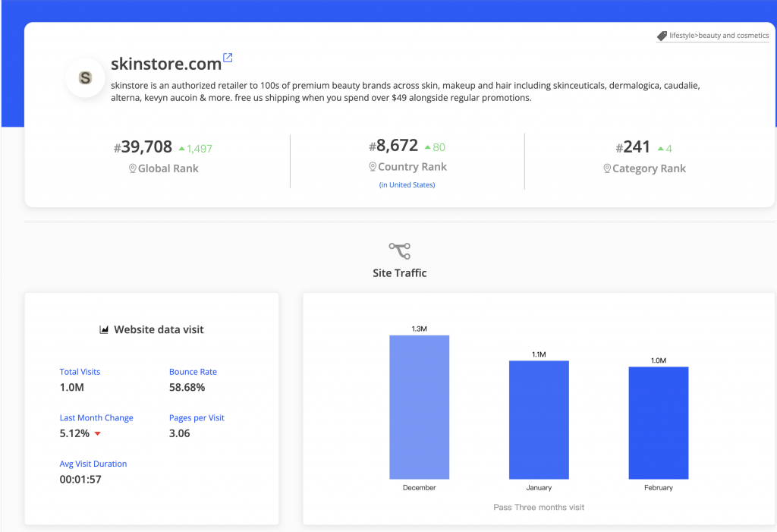Viewport: 777px width, 532px height.
Task: Open lifestyle>beauty and cosmetics category link
Action: (719, 36)
